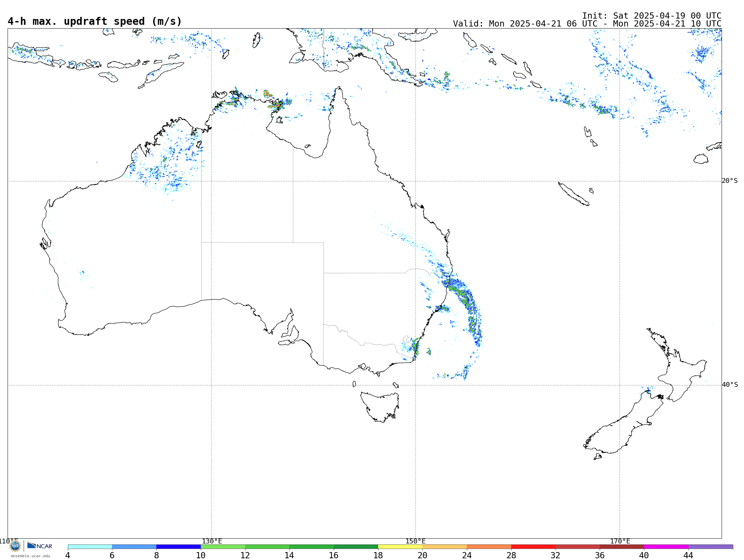Viewport: 744px width, 560px height.
Task: Click the colorbar tick label 44
Action: click(x=689, y=556)
